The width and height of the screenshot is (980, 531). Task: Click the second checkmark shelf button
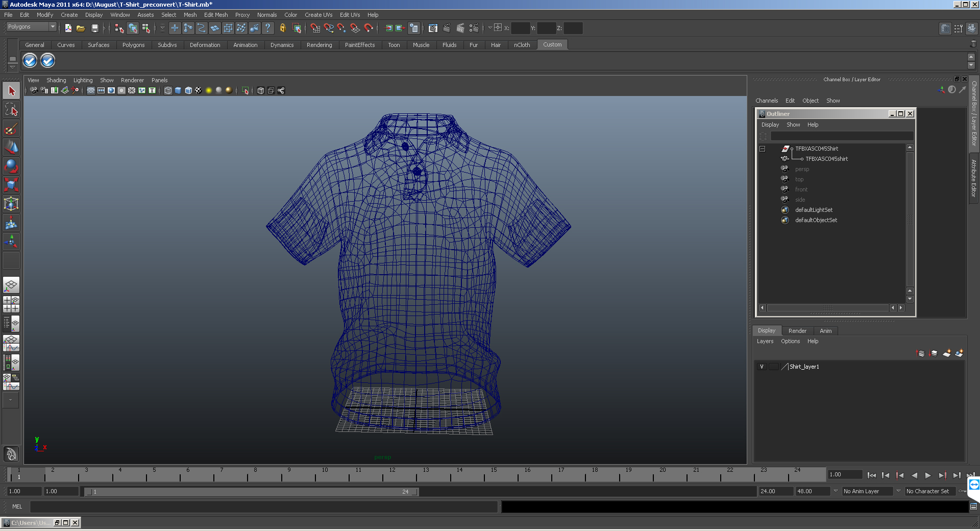(x=47, y=61)
